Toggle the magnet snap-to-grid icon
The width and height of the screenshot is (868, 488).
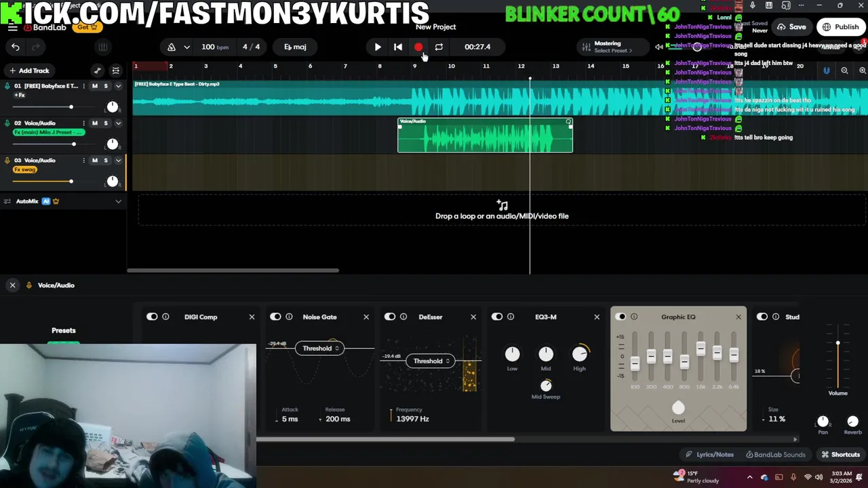[x=826, y=70]
